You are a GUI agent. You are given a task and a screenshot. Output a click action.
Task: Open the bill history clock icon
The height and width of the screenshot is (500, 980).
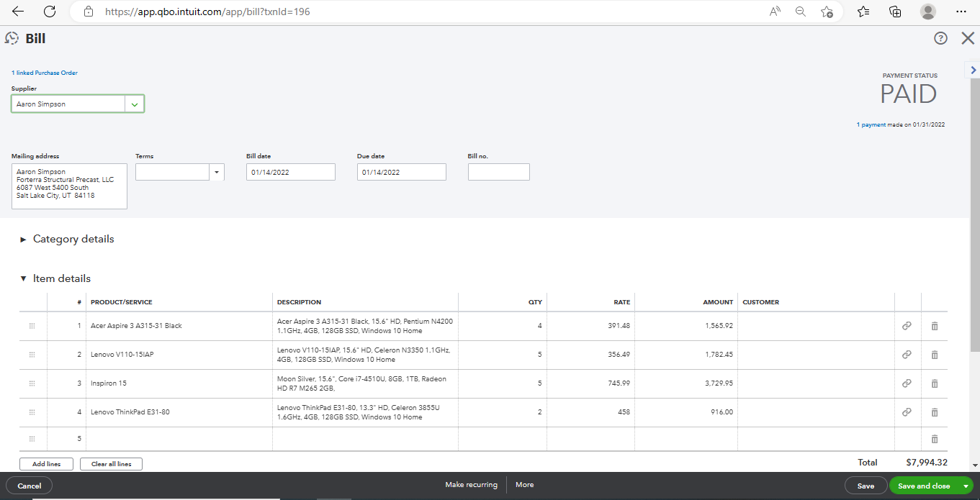click(12, 38)
